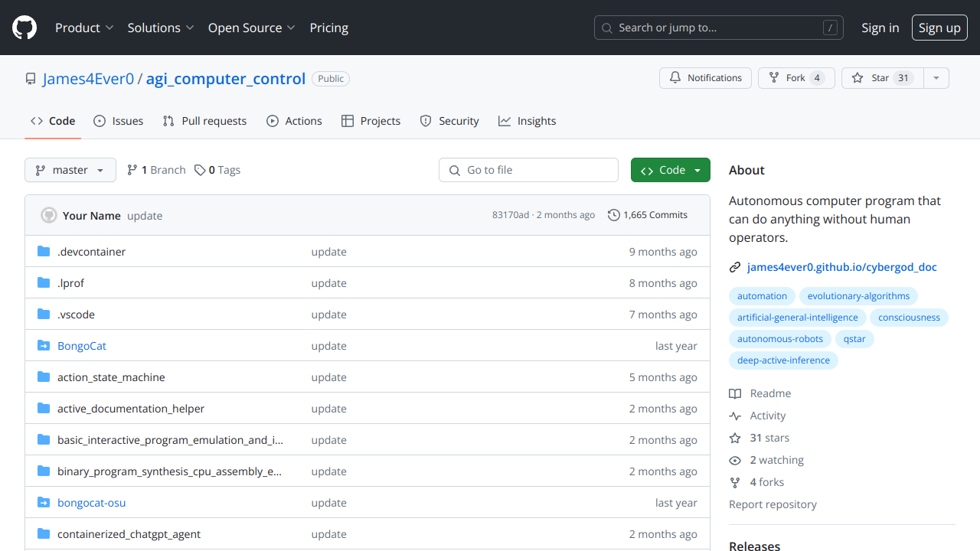The height and width of the screenshot is (551, 980).
Task: Open the master branch selector
Action: 70,170
